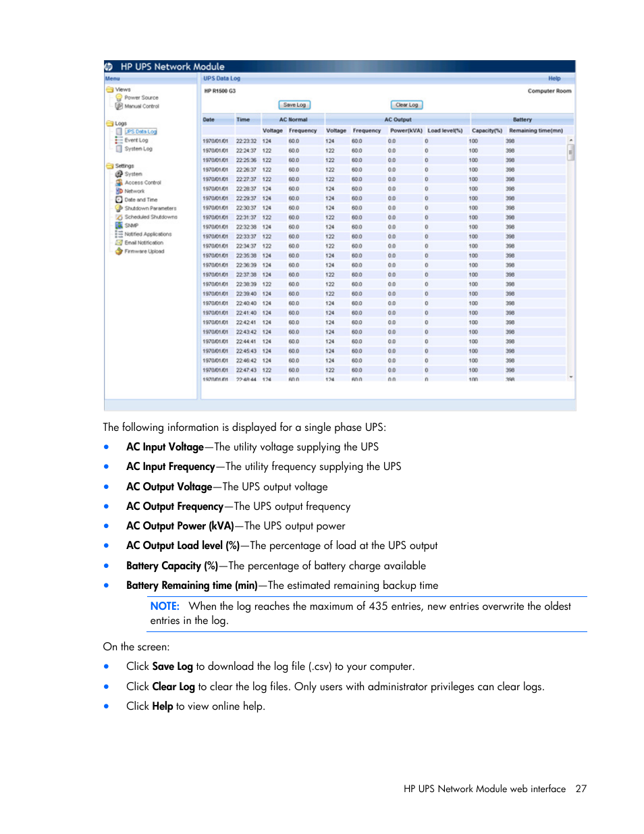Click the HP logo icon in the title bar
Viewport: 644px width, 834px height.
(109, 67)
